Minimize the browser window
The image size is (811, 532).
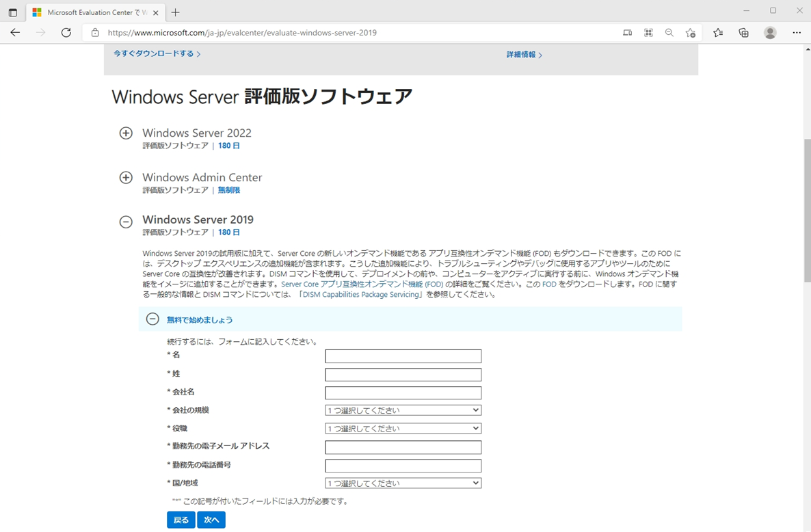tap(746, 11)
